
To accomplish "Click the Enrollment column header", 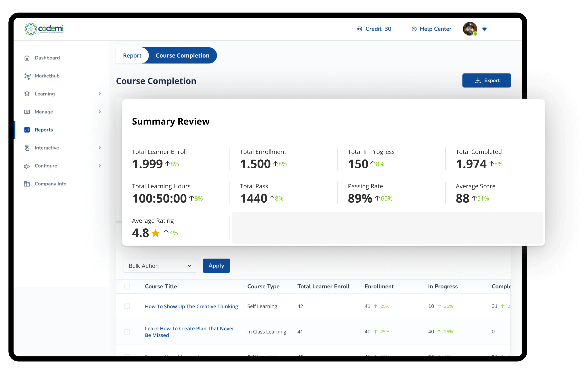I will pyautogui.click(x=379, y=286).
